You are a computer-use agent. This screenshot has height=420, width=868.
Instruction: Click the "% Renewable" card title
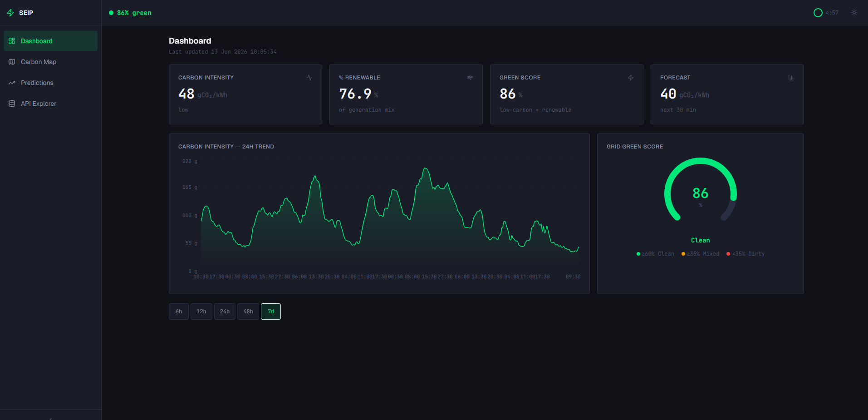[359, 78]
